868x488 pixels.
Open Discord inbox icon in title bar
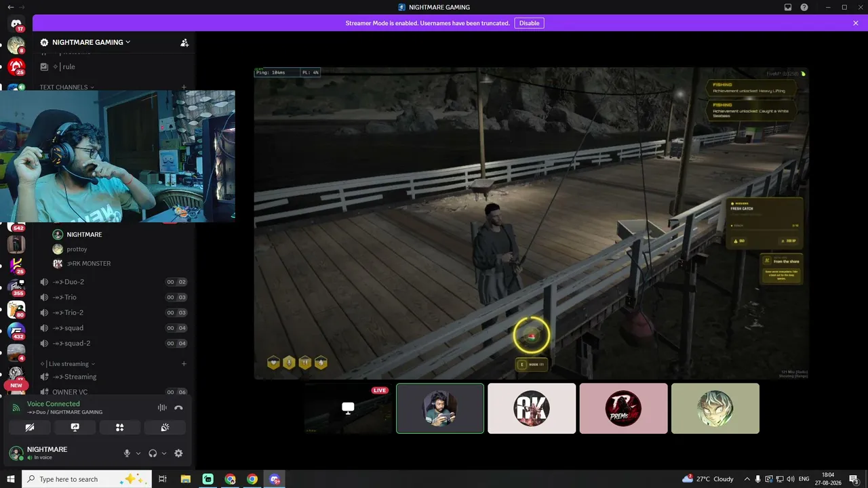click(x=788, y=7)
